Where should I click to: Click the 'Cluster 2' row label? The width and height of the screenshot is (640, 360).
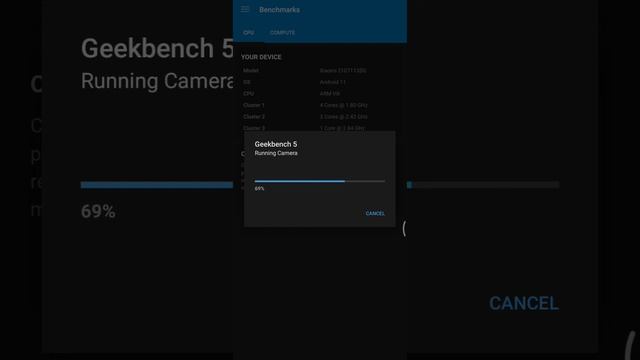[254, 117]
